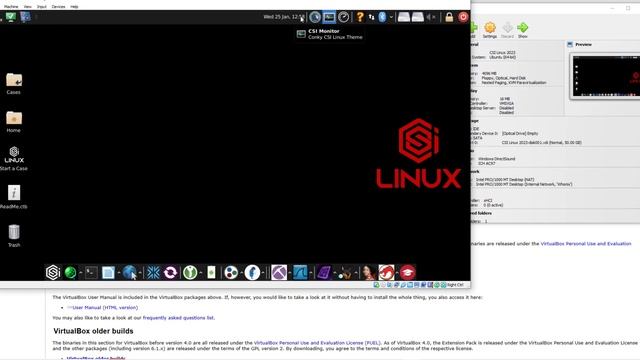Toggle the CSI Monitor panel button

coord(329,17)
